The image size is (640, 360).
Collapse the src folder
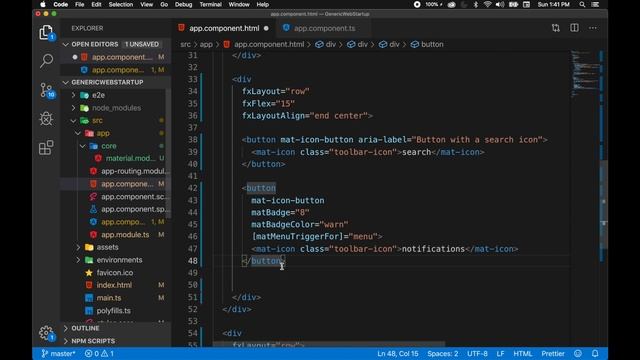pyautogui.click(x=74, y=120)
